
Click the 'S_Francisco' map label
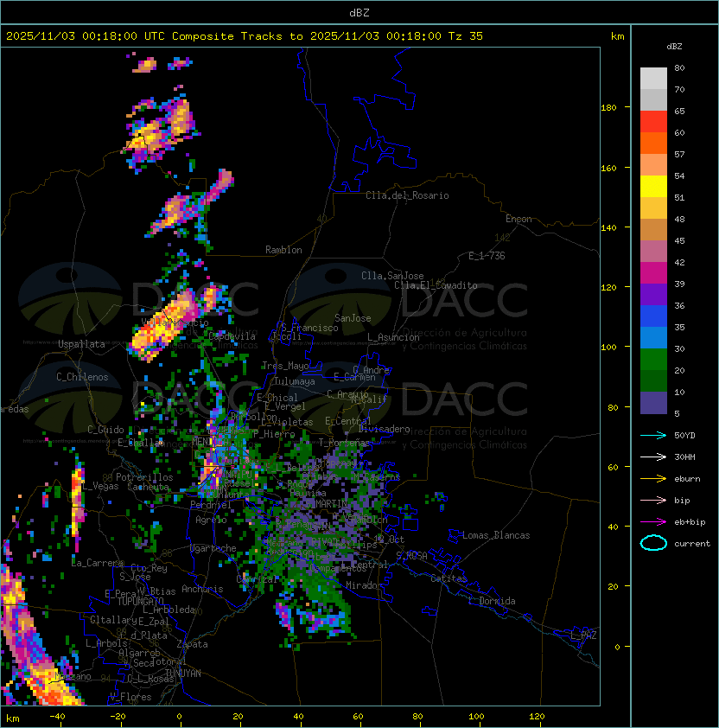[309, 328]
